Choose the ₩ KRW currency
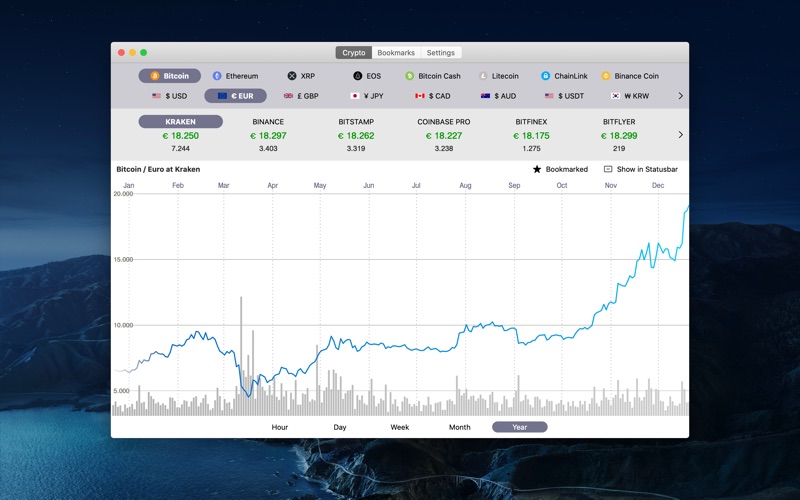 click(x=637, y=96)
